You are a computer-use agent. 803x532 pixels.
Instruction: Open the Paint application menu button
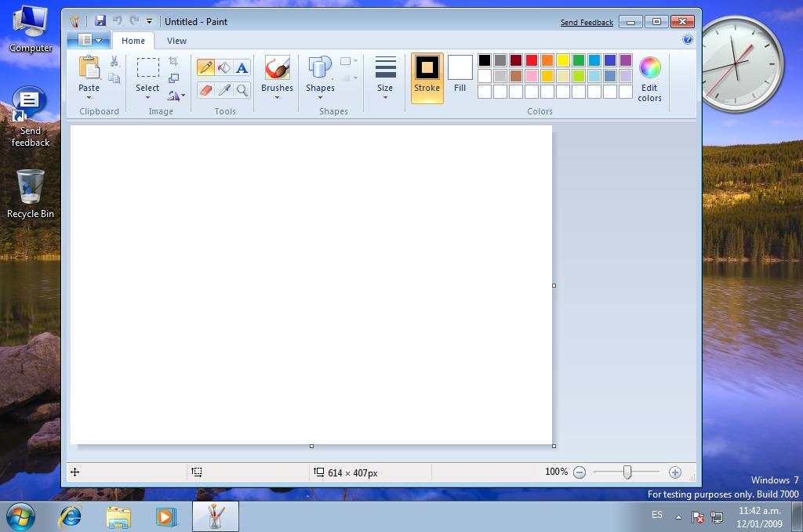click(88, 41)
